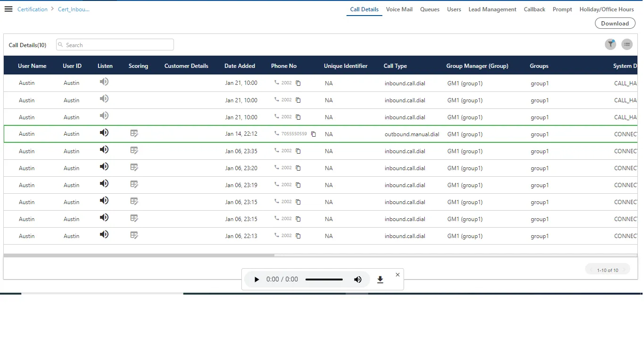Play recording for the Jan 14, 22:12 call
This screenshot has width=644, height=362.
click(x=104, y=133)
